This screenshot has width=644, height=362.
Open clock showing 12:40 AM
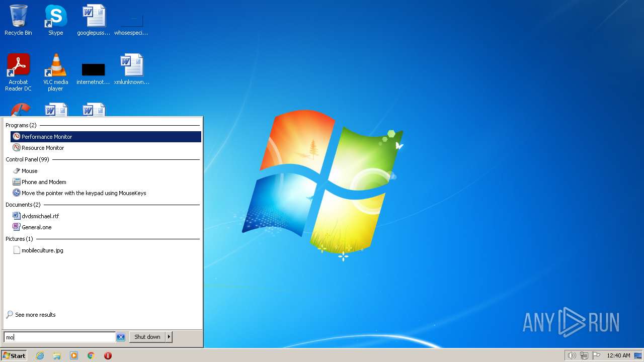618,355
